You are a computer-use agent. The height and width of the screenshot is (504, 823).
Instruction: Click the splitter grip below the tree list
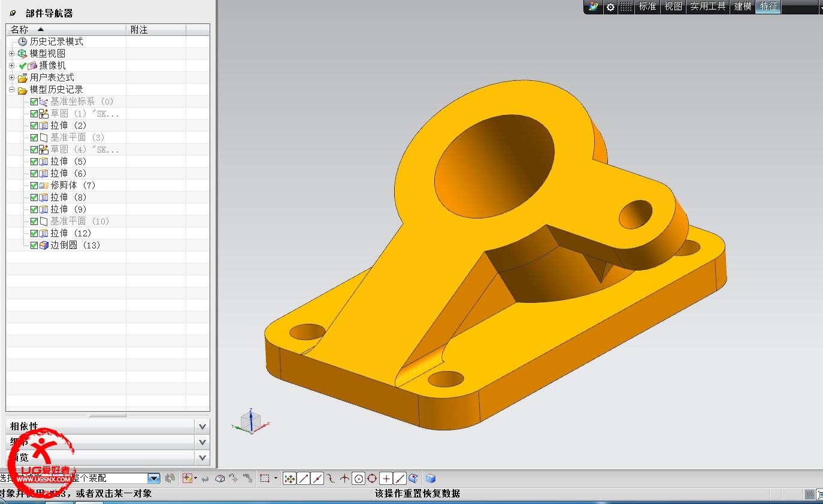click(108, 415)
